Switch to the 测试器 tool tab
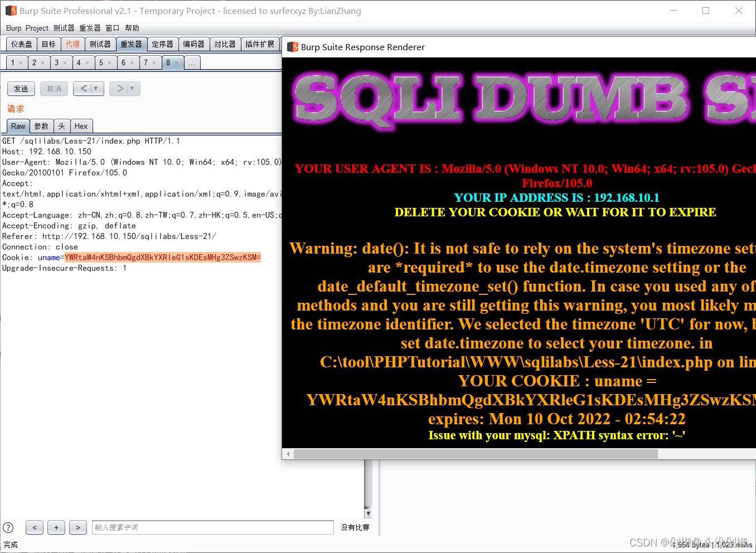This screenshot has width=756, height=553. [x=100, y=44]
